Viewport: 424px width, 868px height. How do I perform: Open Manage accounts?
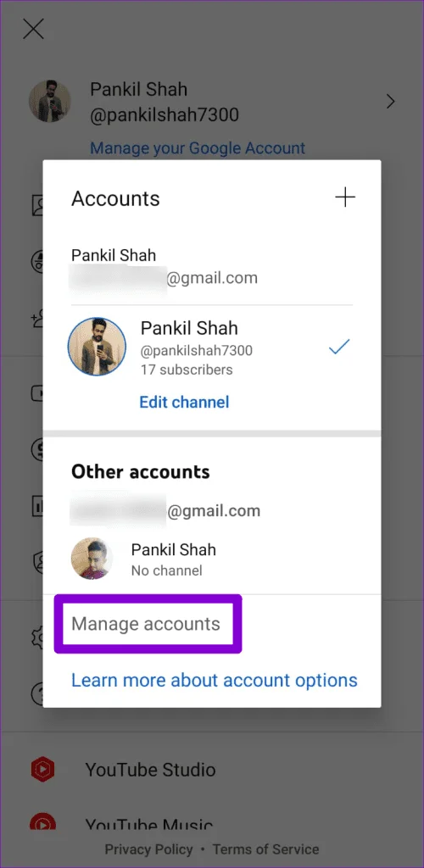146,624
